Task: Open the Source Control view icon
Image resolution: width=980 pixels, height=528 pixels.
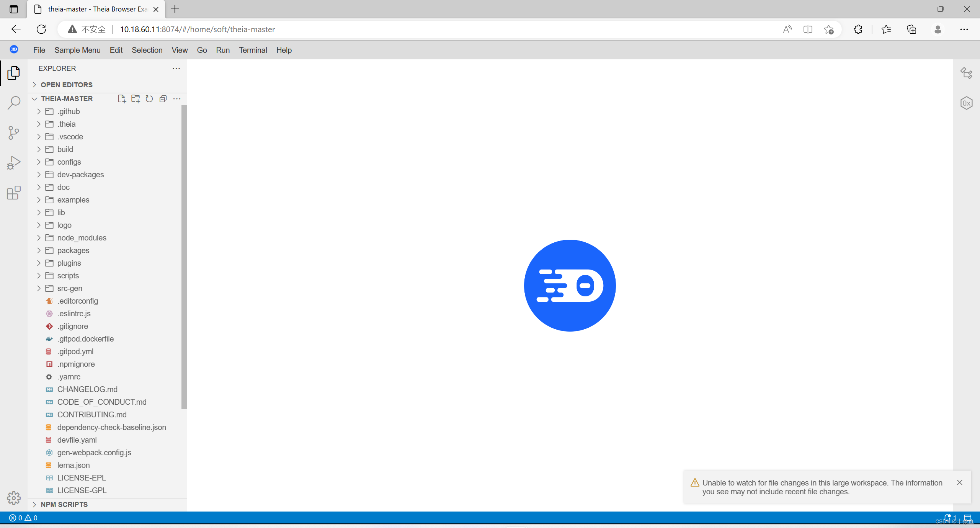Action: [x=14, y=132]
